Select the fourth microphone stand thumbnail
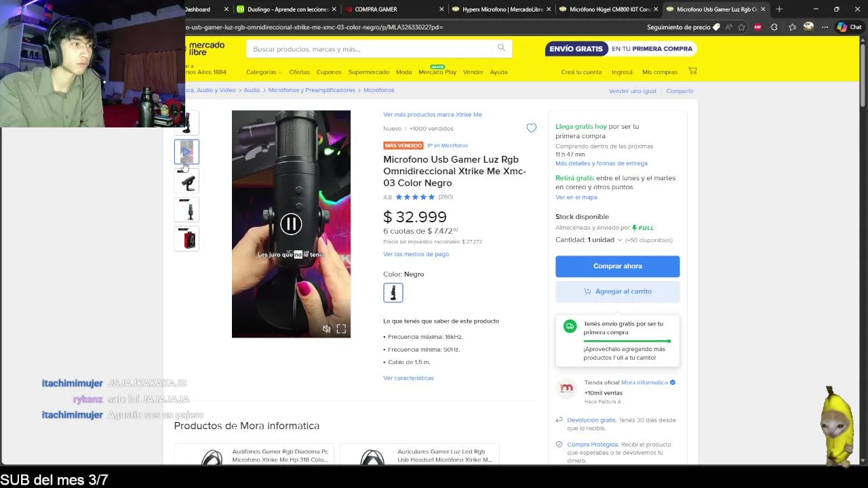The height and width of the screenshot is (488, 868). [x=186, y=210]
